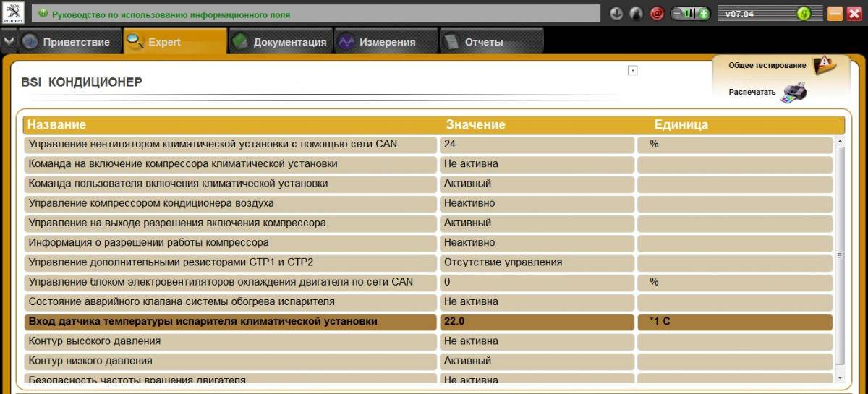868x394 pixels.
Task: Click the Общее тестирование button
Action: (767, 65)
